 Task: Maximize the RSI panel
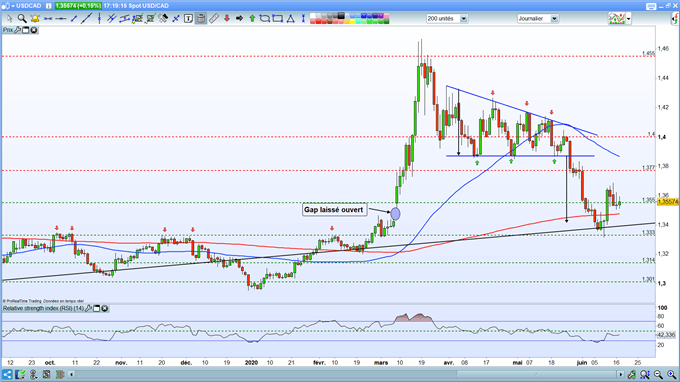(x=97, y=308)
